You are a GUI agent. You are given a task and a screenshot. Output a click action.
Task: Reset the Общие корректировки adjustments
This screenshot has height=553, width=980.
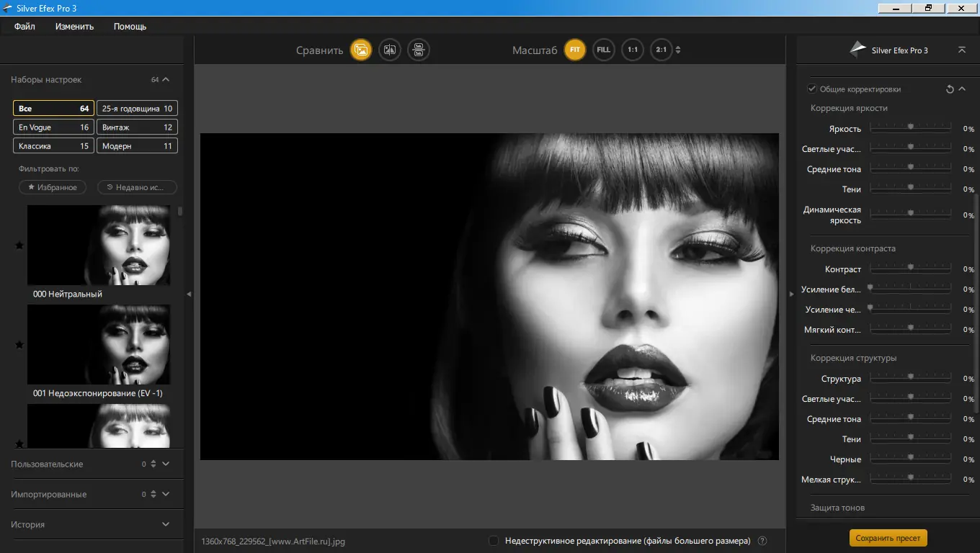coord(950,89)
